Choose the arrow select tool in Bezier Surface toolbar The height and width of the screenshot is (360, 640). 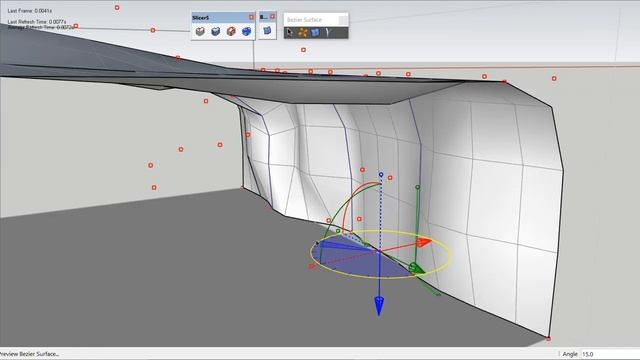[x=289, y=32]
